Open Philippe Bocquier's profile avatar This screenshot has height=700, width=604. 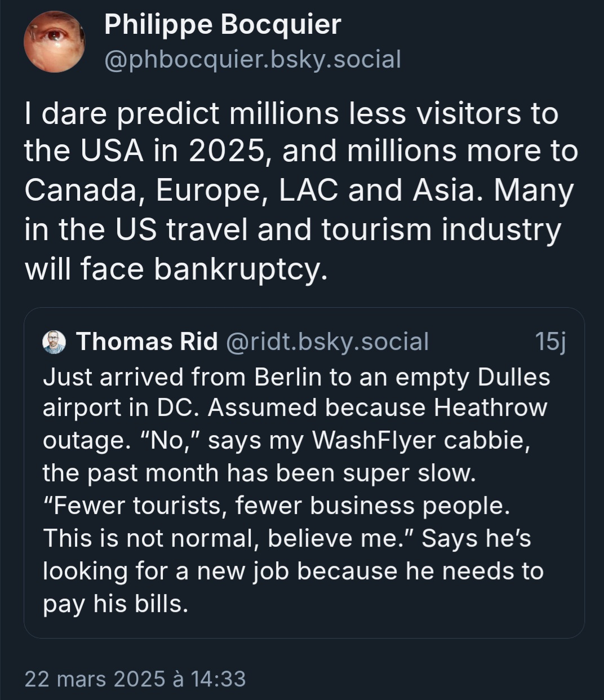(55, 42)
